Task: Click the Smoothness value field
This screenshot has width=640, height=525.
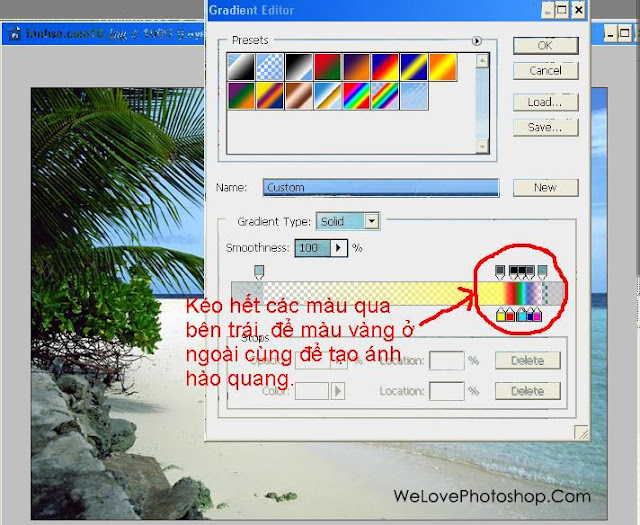Action: 312,248
